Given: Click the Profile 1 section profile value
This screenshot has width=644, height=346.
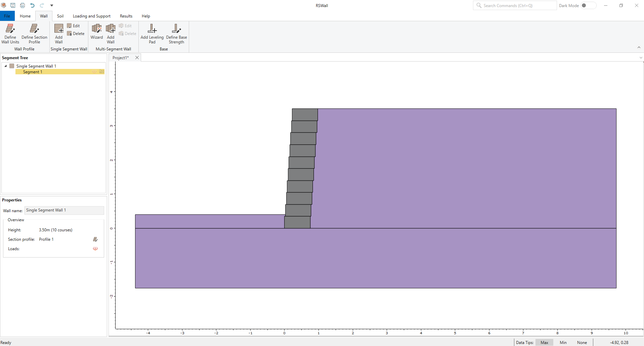Looking at the screenshot, I should click(x=46, y=239).
